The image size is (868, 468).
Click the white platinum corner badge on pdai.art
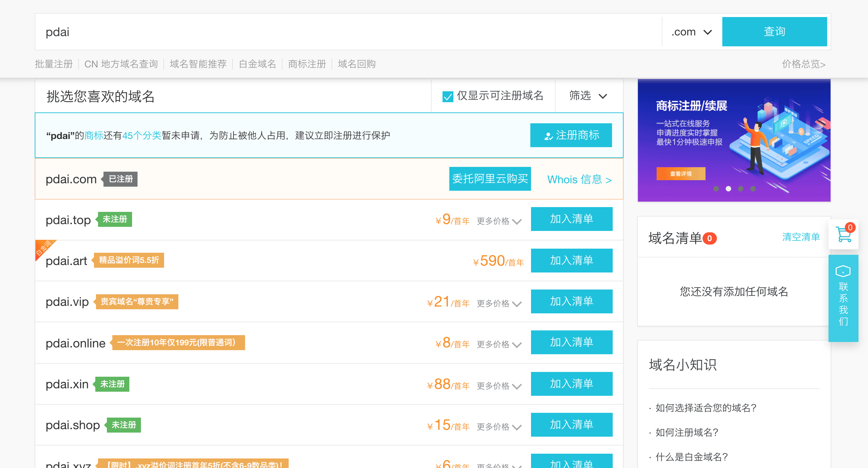[43, 248]
